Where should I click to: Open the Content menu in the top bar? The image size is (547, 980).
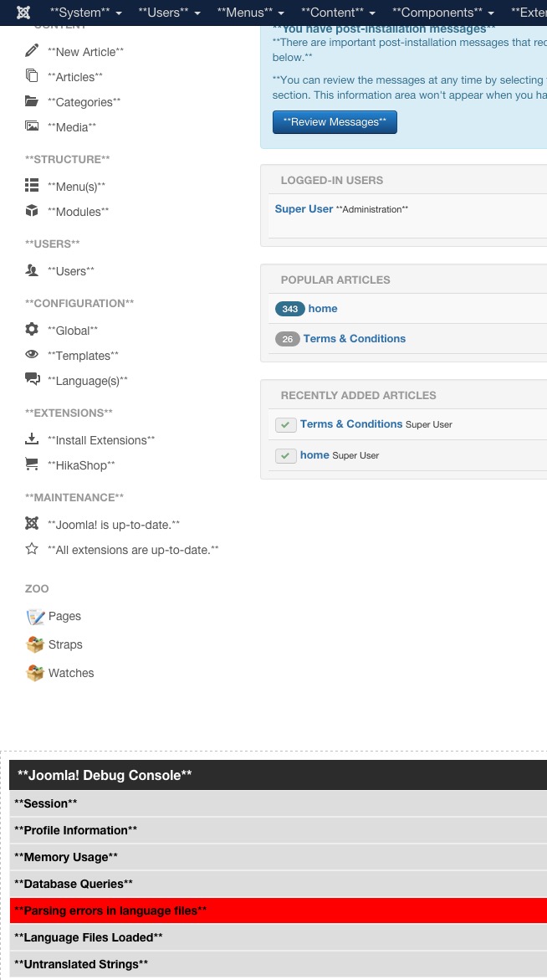tap(337, 13)
